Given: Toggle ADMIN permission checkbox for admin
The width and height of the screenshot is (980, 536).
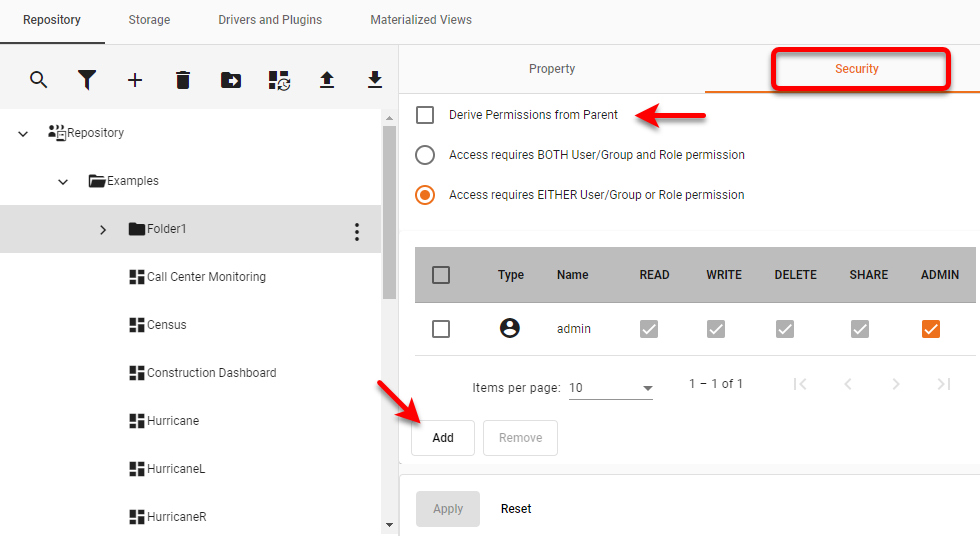Looking at the screenshot, I should (931, 329).
